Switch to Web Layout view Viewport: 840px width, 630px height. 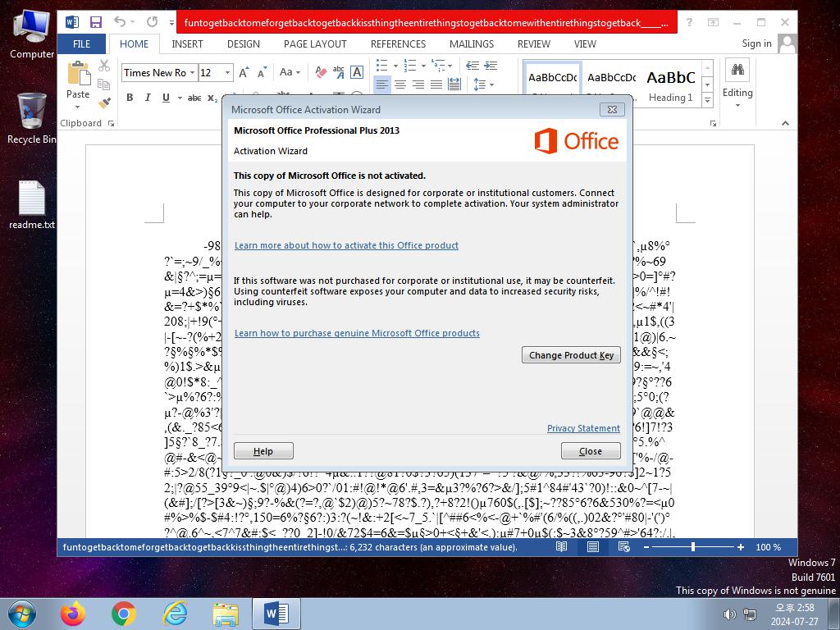click(x=624, y=547)
